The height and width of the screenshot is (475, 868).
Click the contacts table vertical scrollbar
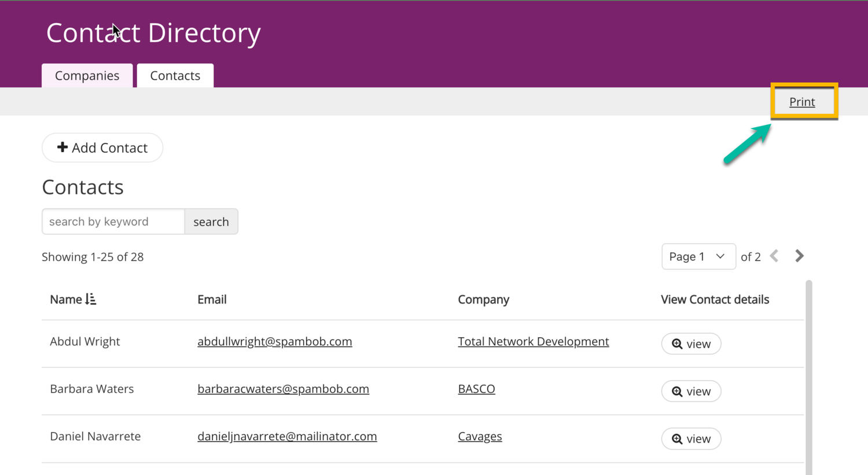808,376
